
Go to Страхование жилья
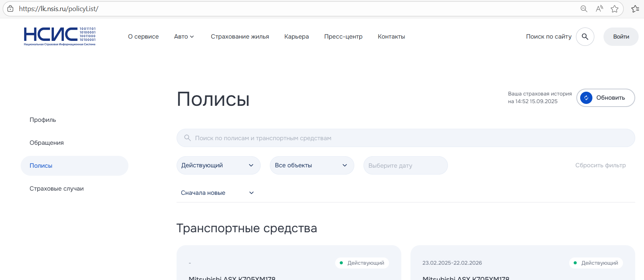pyautogui.click(x=240, y=37)
